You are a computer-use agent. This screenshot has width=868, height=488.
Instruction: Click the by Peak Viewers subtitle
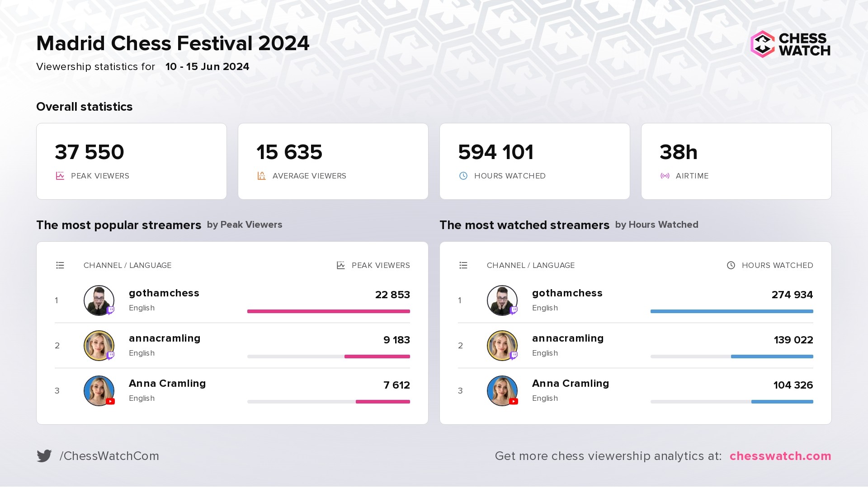pyautogui.click(x=245, y=225)
